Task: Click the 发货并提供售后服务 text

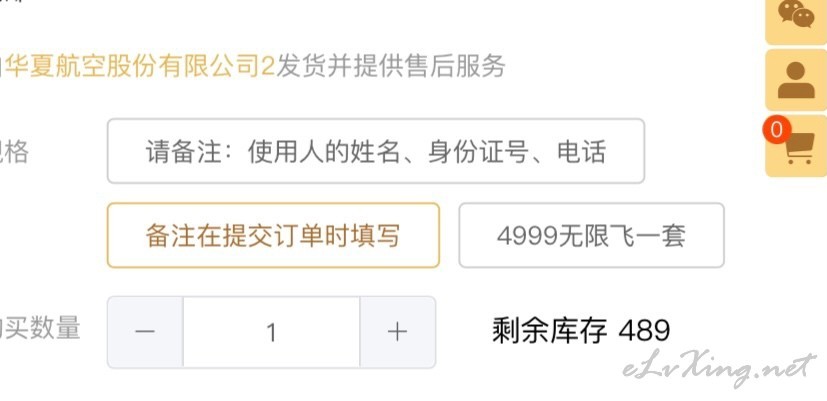Action: pos(391,67)
